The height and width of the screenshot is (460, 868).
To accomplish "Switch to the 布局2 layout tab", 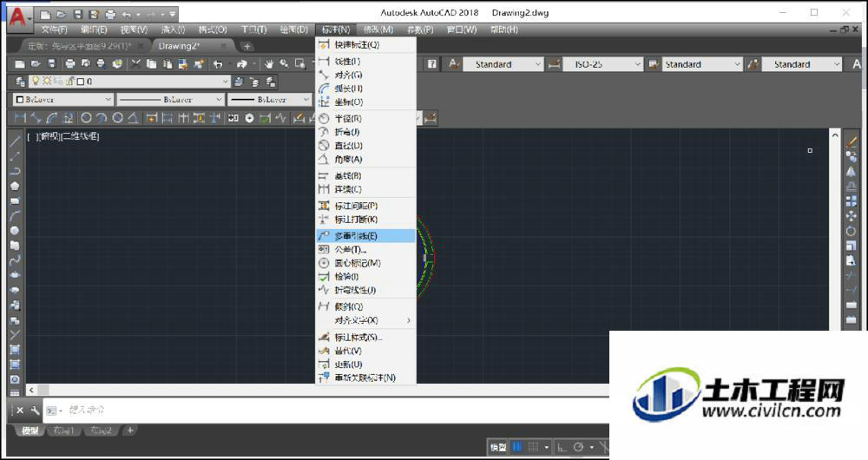I will click(x=102, y=430).
